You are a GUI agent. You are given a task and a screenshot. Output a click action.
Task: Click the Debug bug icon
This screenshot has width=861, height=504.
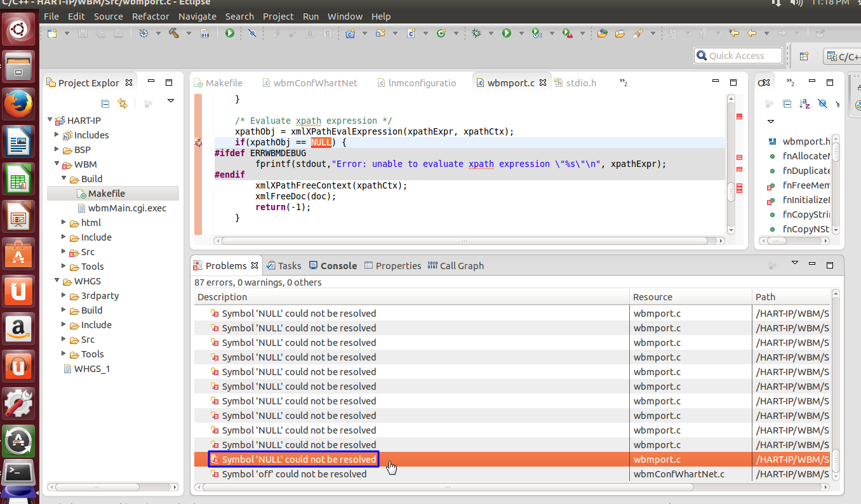coord(476,33)
